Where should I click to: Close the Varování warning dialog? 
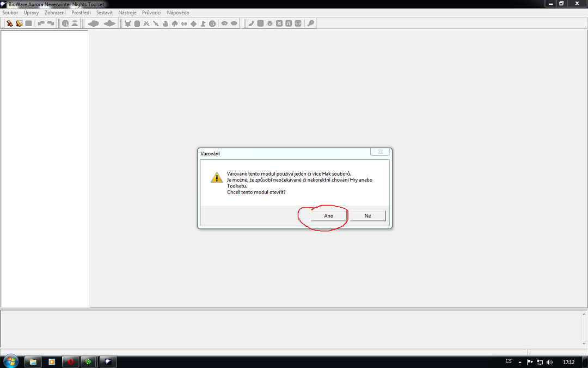point(380,152)
